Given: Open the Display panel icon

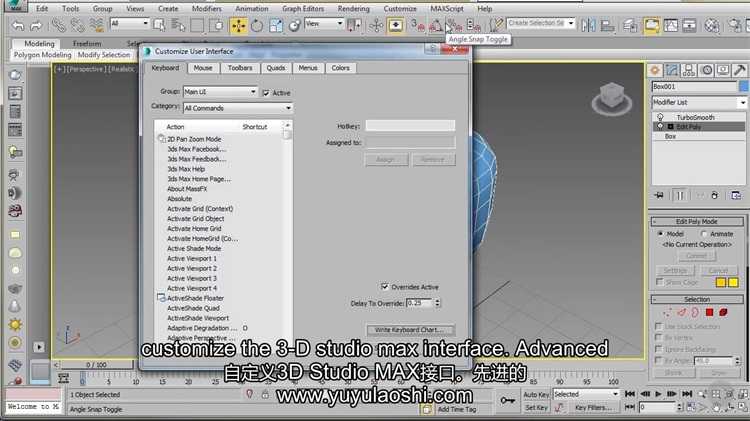Looking at the screenshot, I should (x=723, y=70).
